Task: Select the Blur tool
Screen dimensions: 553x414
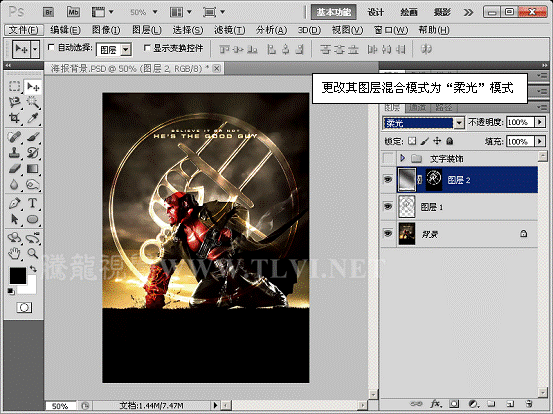Action: pos(14,184)
